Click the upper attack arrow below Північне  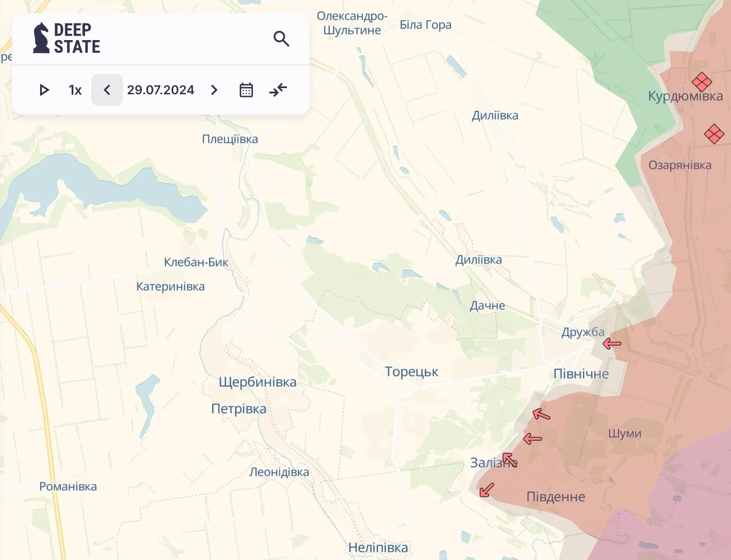541,414
